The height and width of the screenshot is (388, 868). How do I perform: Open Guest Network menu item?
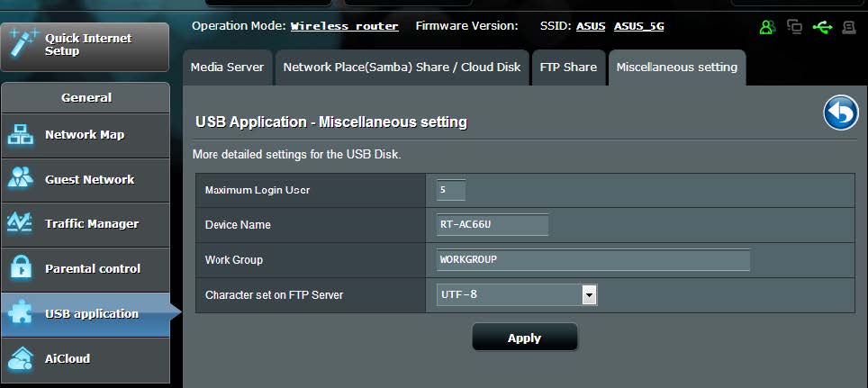tap(86, 180)
